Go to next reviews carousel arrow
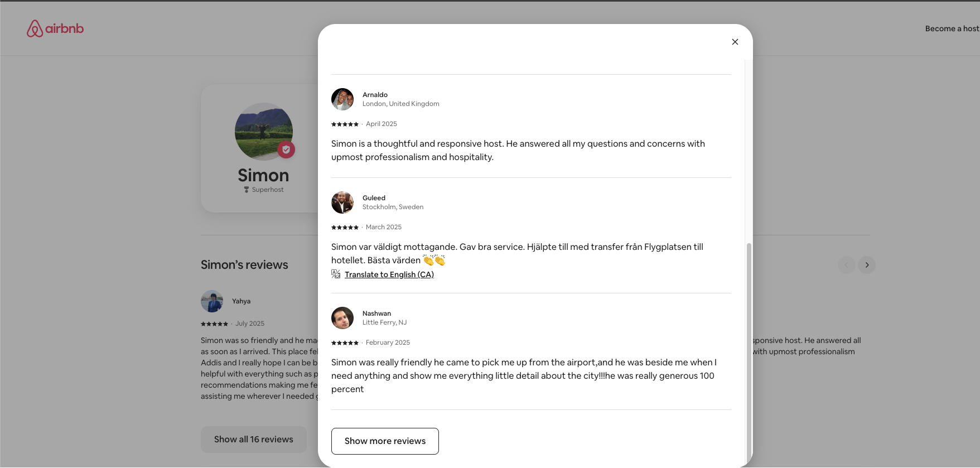Viewport: 980px width, 468px height. pos(867,265)
